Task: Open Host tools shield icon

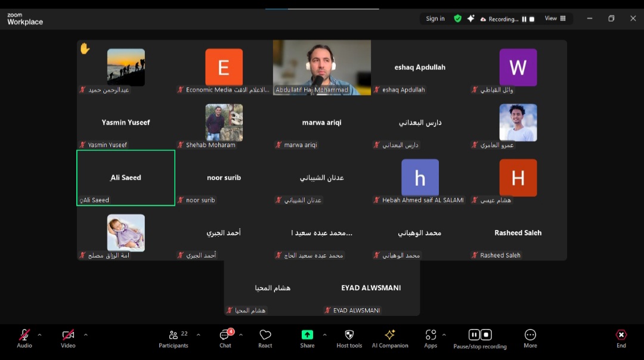Action: tap(349, 338)
